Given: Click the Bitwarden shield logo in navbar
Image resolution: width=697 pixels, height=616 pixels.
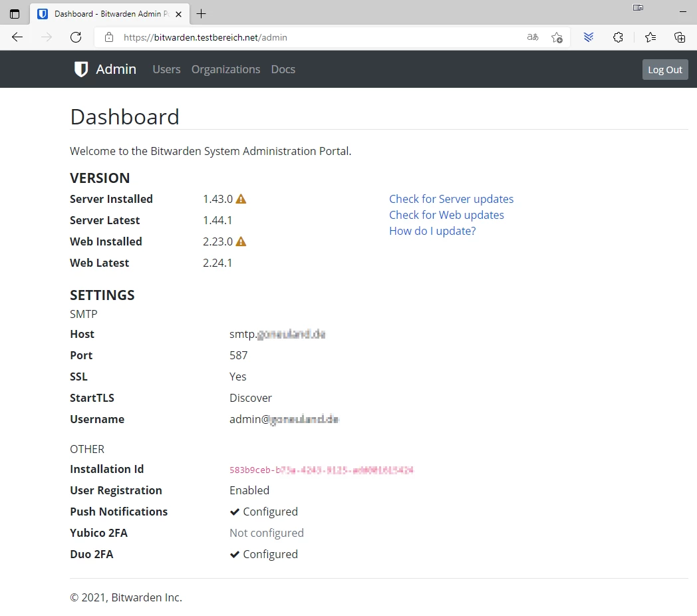Looking at the screenshot, I should coord(81,69).
